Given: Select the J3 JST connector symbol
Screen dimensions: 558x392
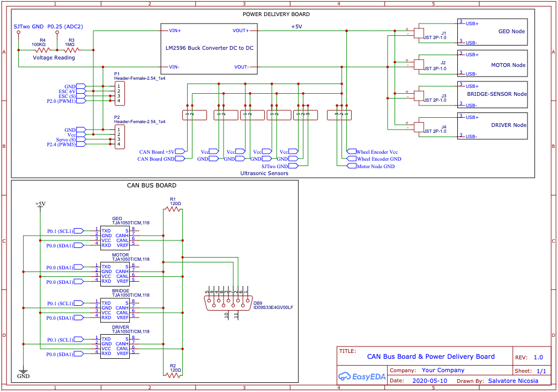Looking at the screenshot, I should click(x=419, y=96).
